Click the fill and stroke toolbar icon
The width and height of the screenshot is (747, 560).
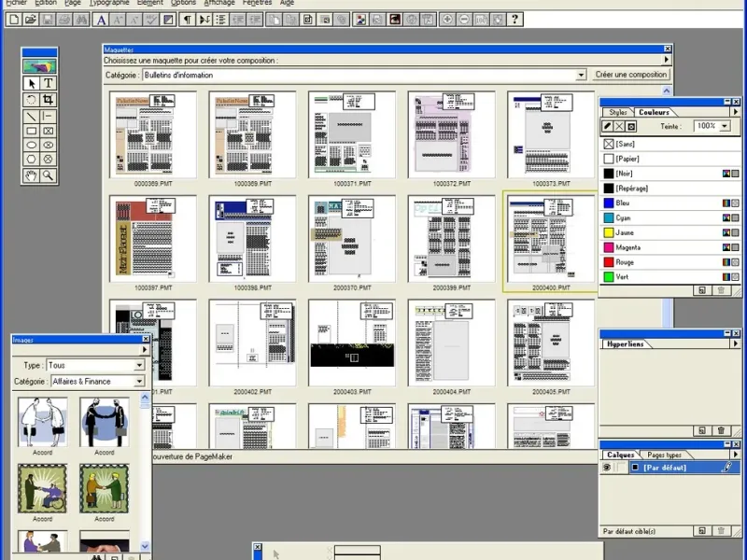(168, 20)
